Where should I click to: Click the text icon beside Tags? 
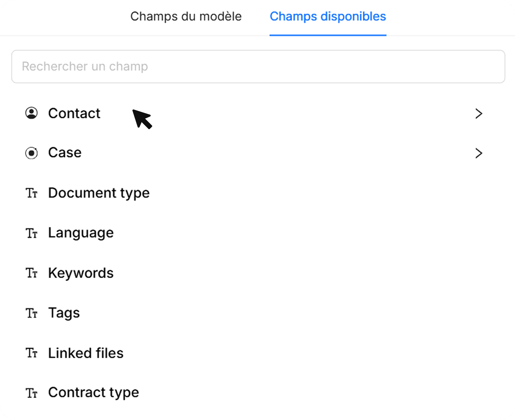point(31,313)
